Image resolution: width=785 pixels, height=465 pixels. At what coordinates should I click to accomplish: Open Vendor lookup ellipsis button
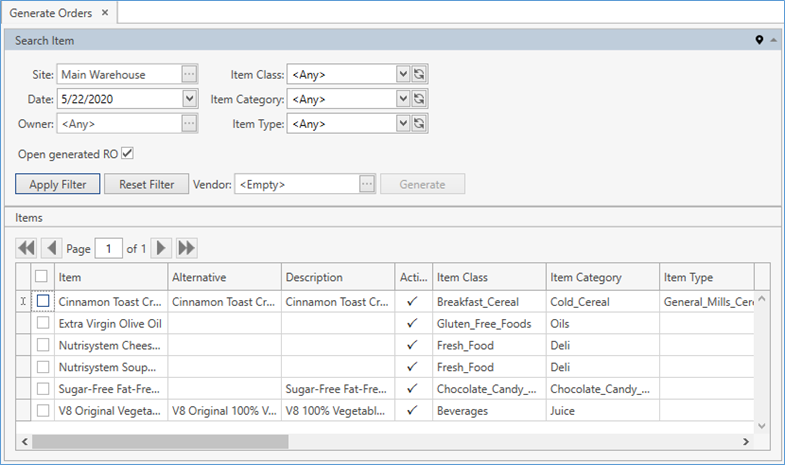[367, 184]
